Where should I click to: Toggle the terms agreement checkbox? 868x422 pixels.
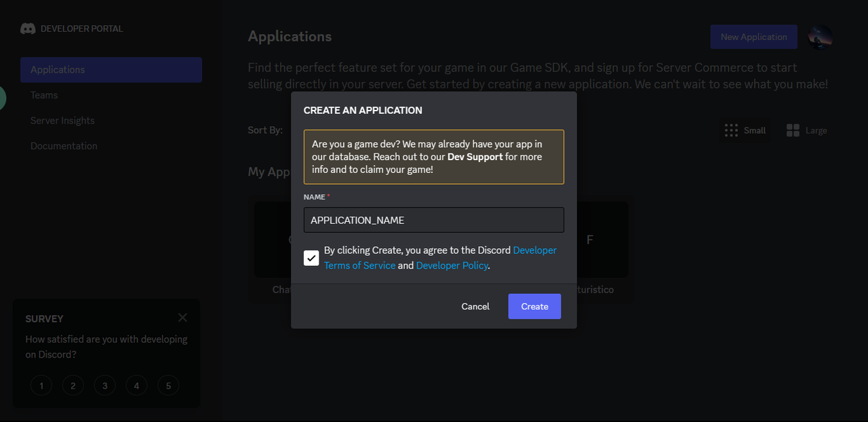click(x=311, y=258)
